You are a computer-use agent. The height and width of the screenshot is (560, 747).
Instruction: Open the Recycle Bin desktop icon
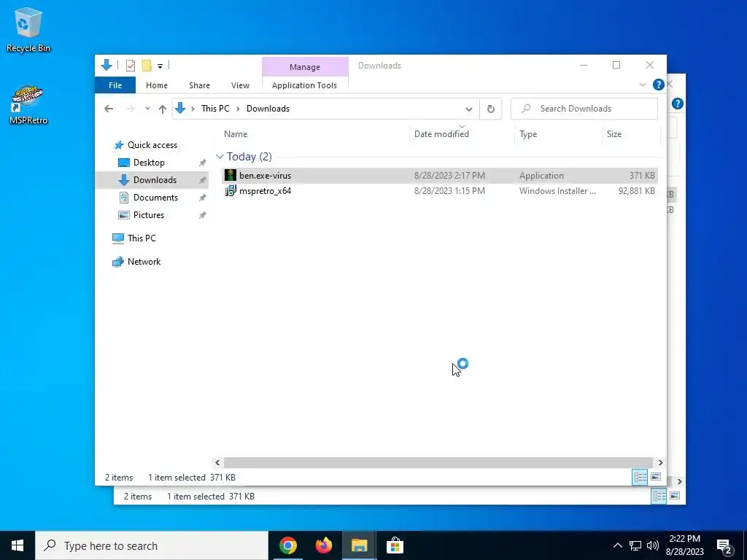[x=28, y=30]
